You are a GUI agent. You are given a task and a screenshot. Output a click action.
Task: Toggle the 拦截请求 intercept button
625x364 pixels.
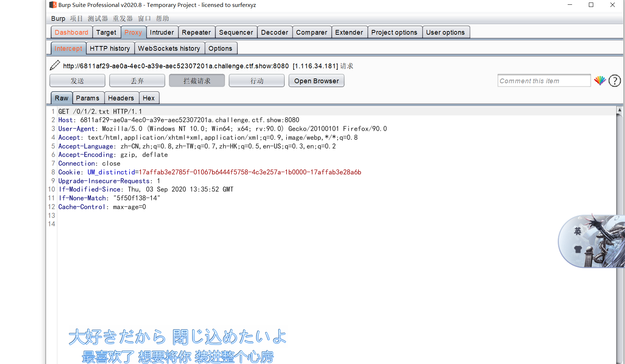pos(197,80)
